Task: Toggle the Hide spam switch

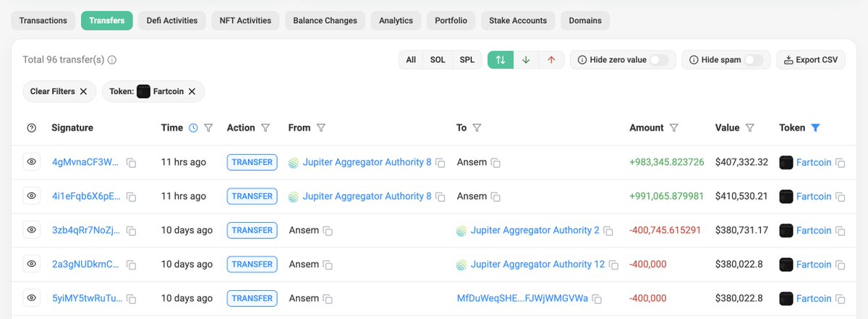Action: (753, 59)
